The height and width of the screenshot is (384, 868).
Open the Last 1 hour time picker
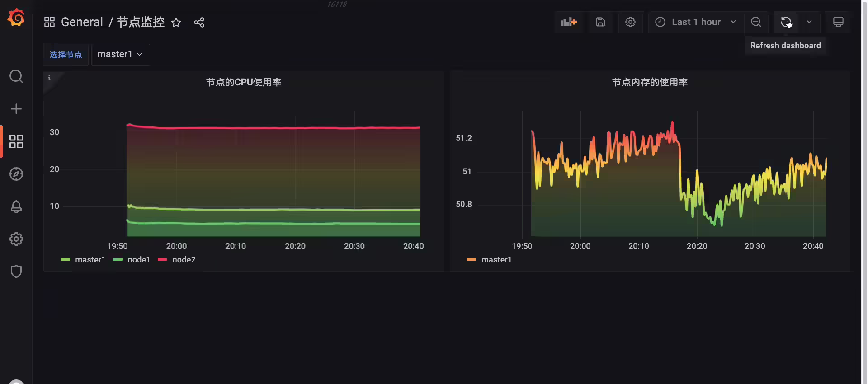pyautogui.click(x=696, y=22)
